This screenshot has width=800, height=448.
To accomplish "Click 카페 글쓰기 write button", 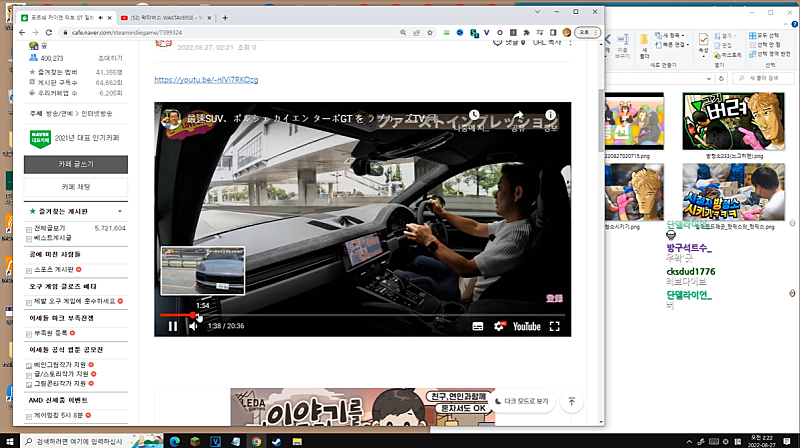I will (76, 163).
